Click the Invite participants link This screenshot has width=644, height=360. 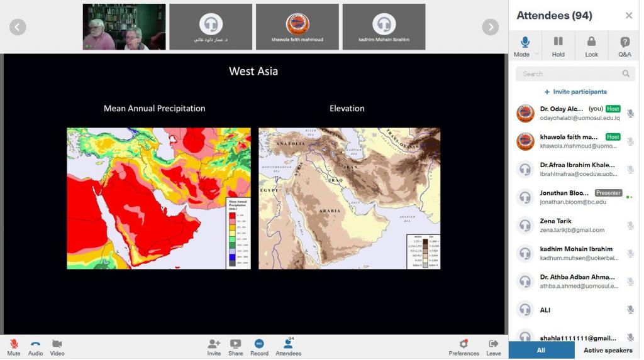[575, 92]
